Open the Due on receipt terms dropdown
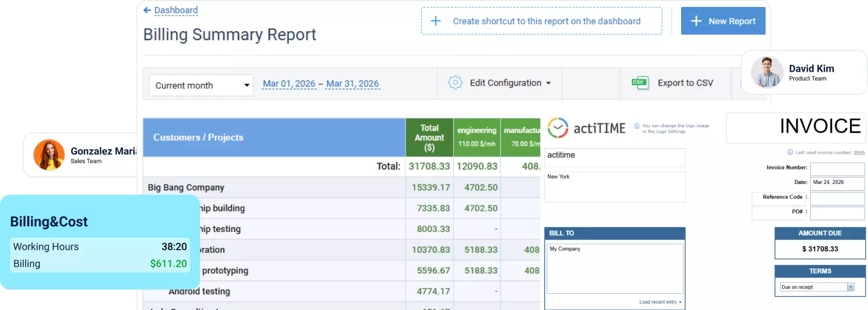868x310 pixels. (x=817, y=287)
